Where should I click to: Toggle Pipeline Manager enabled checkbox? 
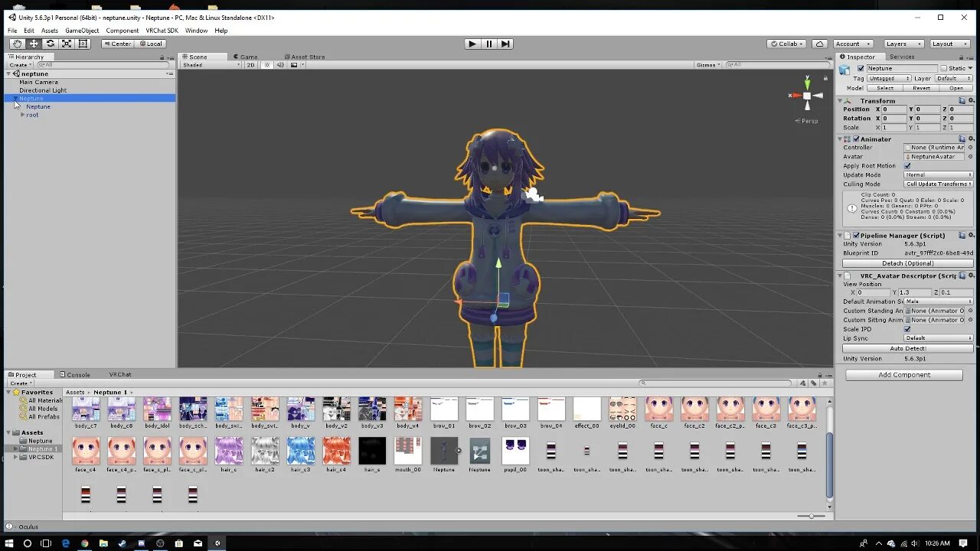point(856,236)
